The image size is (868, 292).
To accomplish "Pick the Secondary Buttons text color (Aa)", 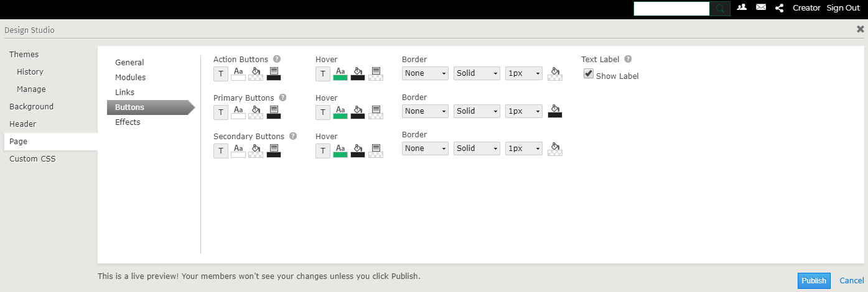I will coord(238,150).
